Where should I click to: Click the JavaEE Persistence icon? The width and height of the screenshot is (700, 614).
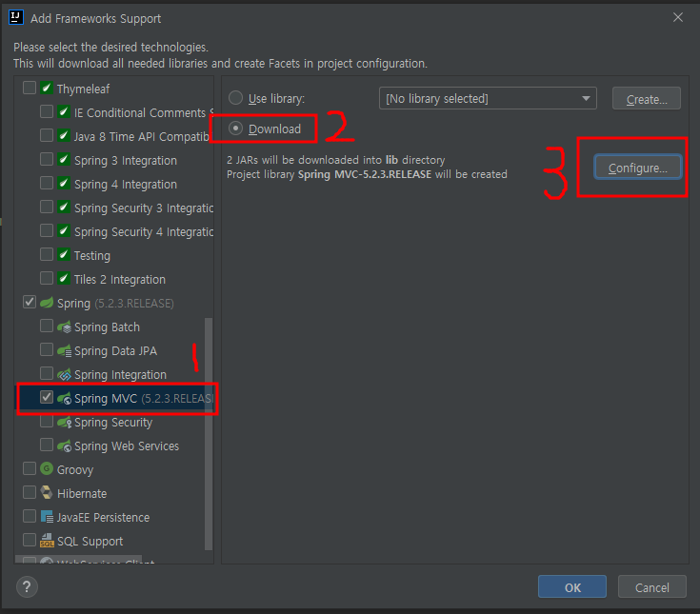[x=47, y=517]
